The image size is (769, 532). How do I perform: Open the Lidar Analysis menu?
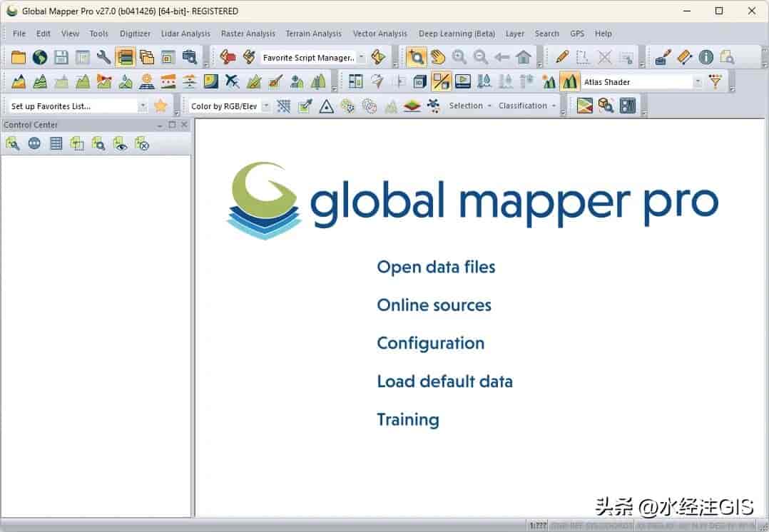tap(185, 34)
